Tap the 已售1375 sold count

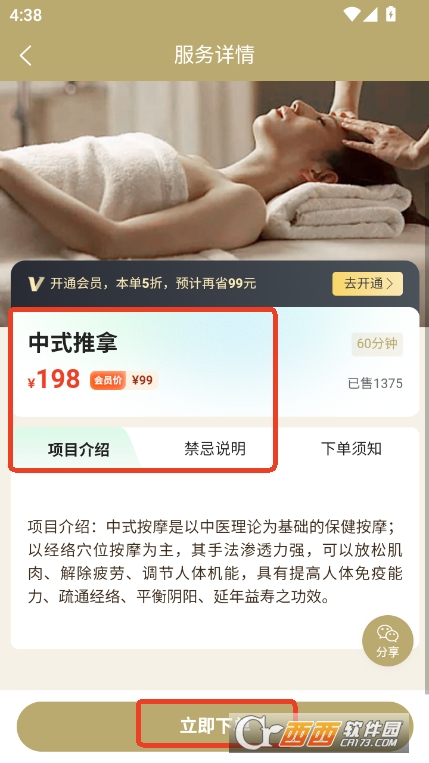[375, 383]
